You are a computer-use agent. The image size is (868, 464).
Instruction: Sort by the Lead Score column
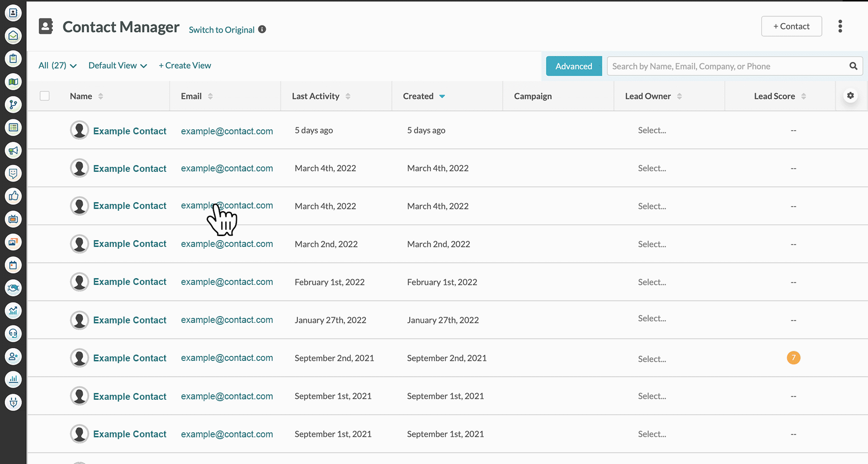coord(803,96)
